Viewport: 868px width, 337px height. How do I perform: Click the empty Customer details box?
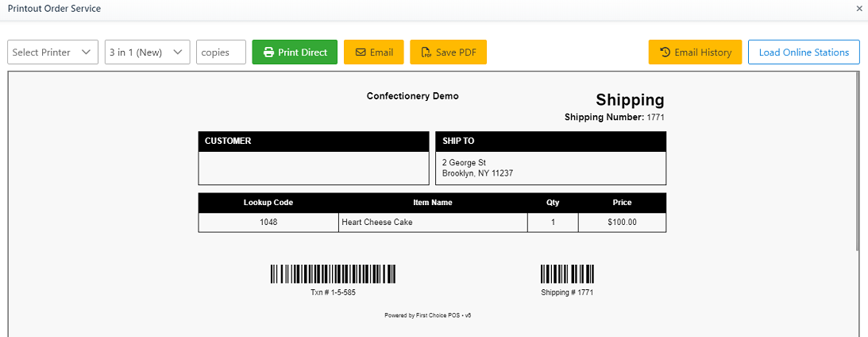coord(313,168)
